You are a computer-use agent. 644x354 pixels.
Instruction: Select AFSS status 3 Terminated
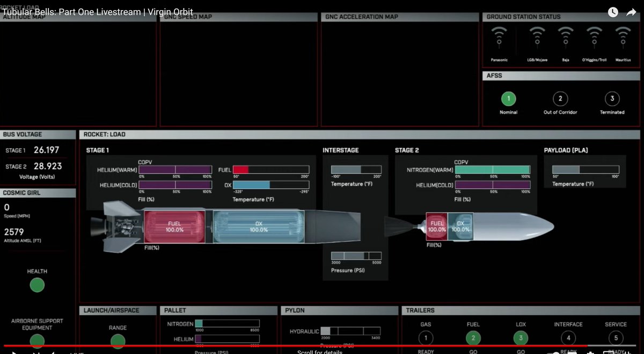point(612,99)
